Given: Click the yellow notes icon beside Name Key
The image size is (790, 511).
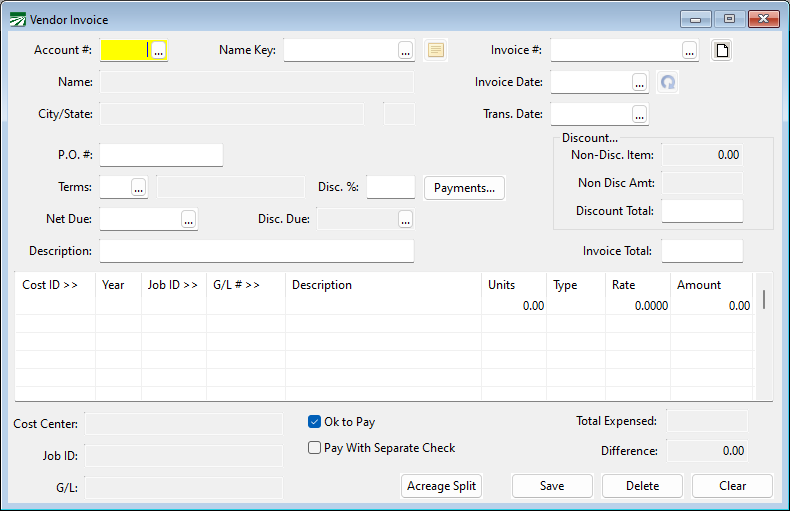Looking at the screenshot, I should (x=436, y=50).
